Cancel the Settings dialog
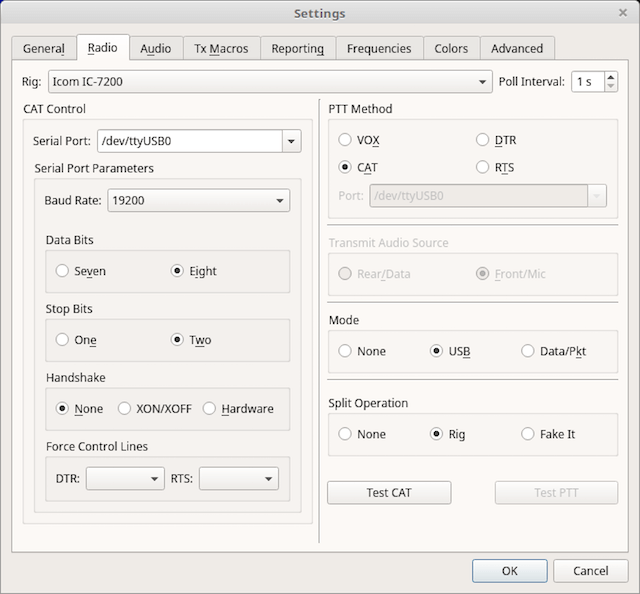Screen dimensions: 640x594 [x=590, y=571]
